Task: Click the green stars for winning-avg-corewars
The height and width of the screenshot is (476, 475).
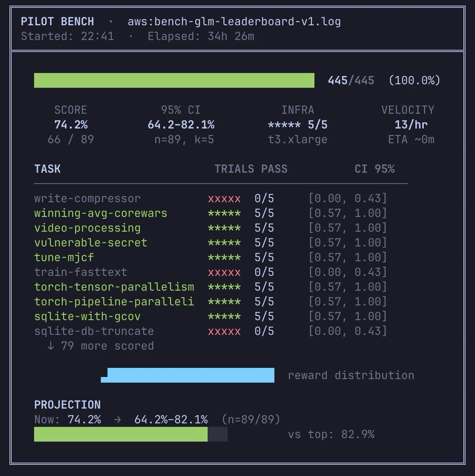Action: (x=224, y=213)
